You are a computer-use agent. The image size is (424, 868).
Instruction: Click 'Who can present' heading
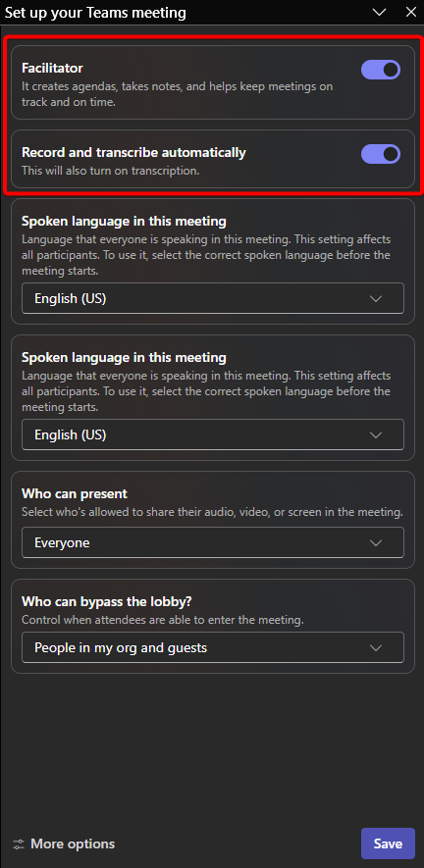point(75,493)
